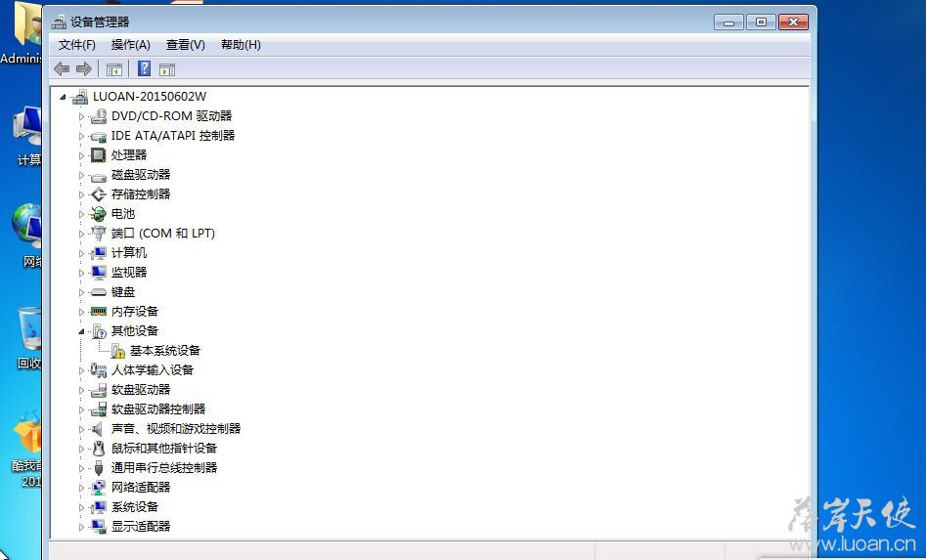Viewport: 926px width, 560px height.
Task: Minimize the 设备管理器 window
Action: 728,22
